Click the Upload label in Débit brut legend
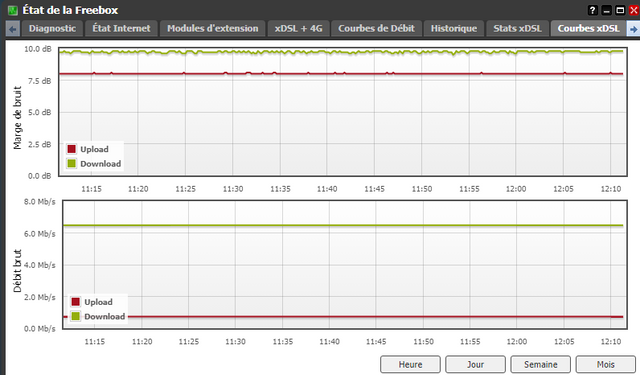This screenshot has width=640, height=375. (x=98, y=302)
